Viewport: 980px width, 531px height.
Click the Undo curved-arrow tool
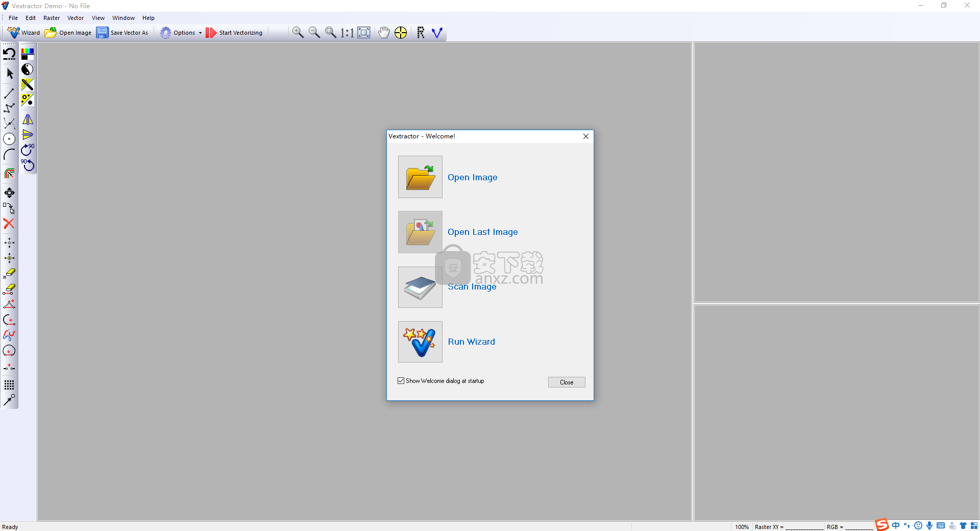pos(9,54)
